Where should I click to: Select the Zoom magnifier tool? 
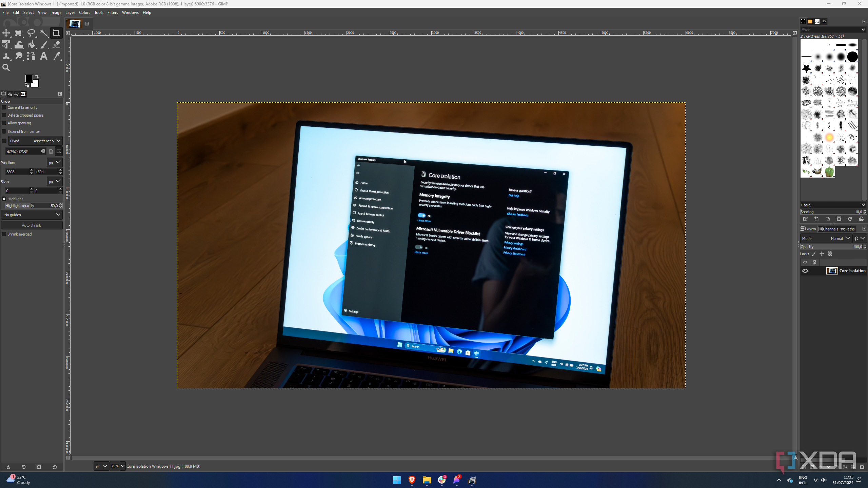click(x=6, y=67)
